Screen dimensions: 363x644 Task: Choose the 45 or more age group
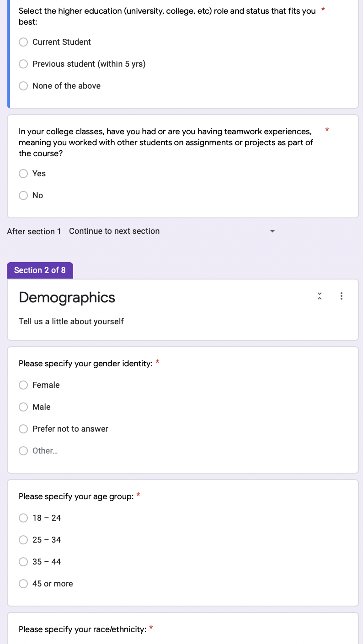pyautogui.click(x=23, y=584)
